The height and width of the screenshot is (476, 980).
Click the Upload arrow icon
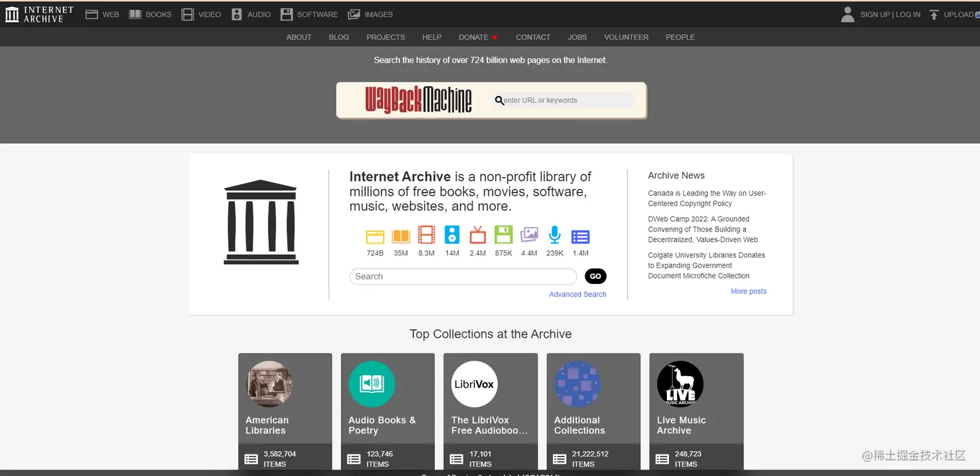[934, 14]
